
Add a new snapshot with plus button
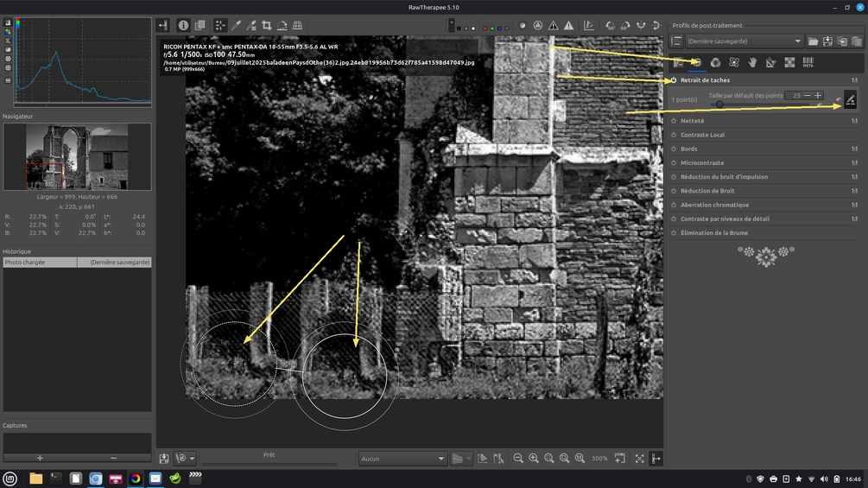[x=40, y=458]
